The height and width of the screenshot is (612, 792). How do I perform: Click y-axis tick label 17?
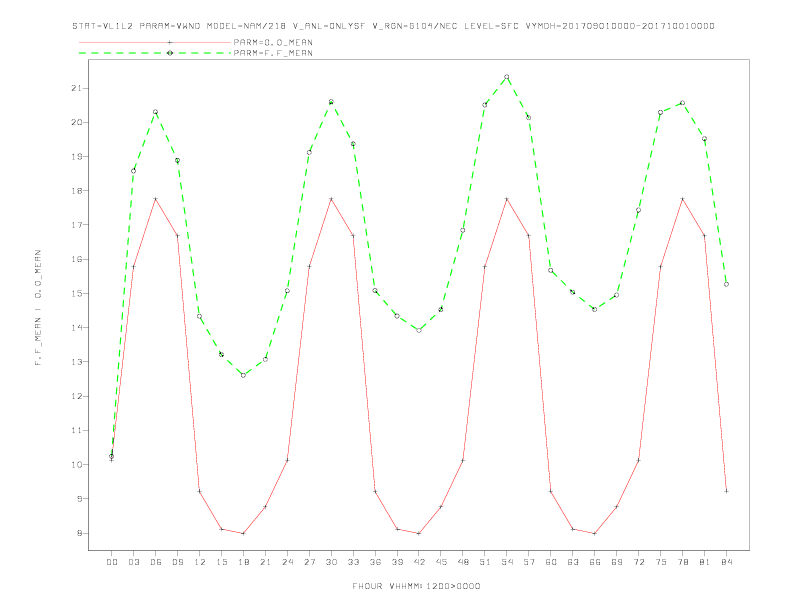click(76, 225)
